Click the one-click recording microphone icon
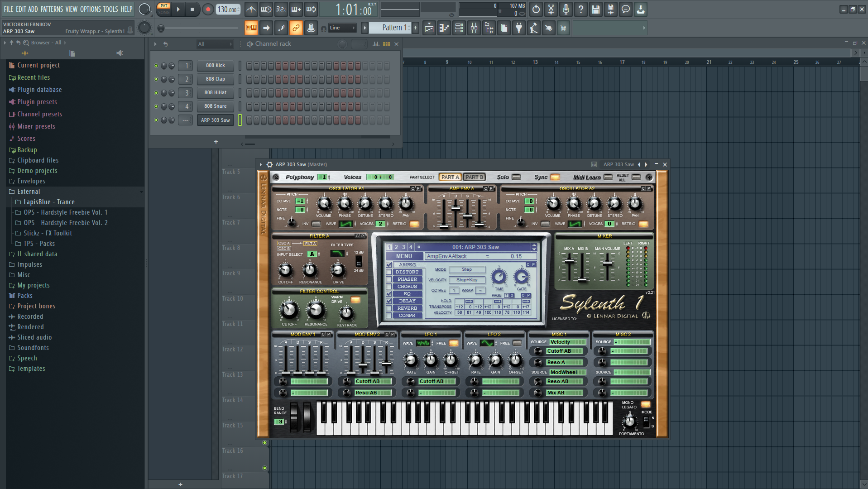The width and height of the screenshot is (868, 489). [566, 9]
